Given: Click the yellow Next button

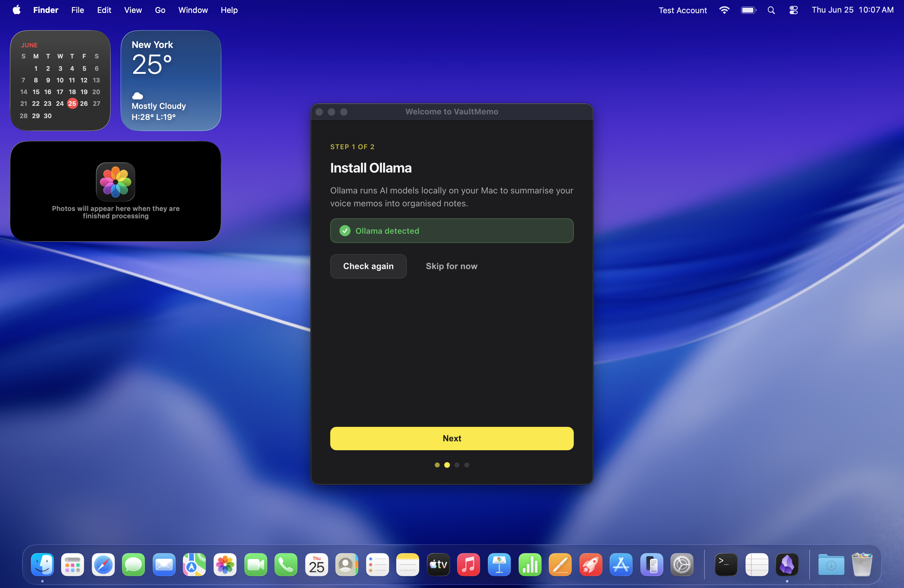Looking at the screenshot, I should (x=452, y=438).
